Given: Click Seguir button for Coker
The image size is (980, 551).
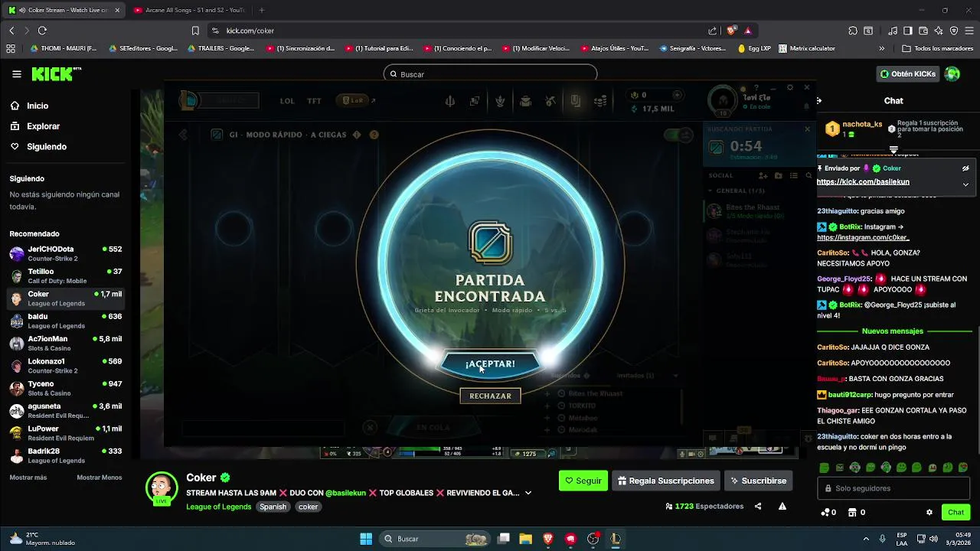Looking at the screenshot, I should click(x=583, y=481).
